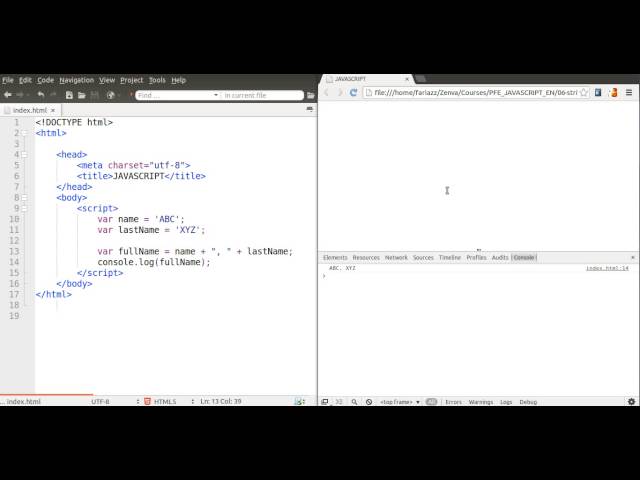The image size is (640, 480).
Task: Switch to the Elements DevTools tab
Action: point(335,258)
